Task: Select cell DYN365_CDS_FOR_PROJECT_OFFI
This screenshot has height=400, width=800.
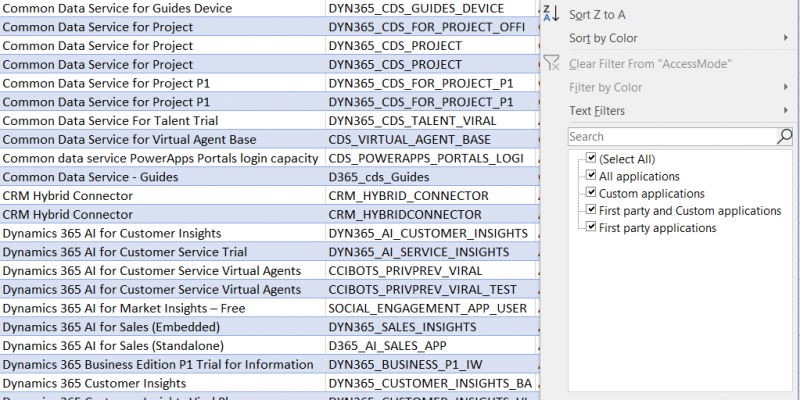Action: point(433,27)
